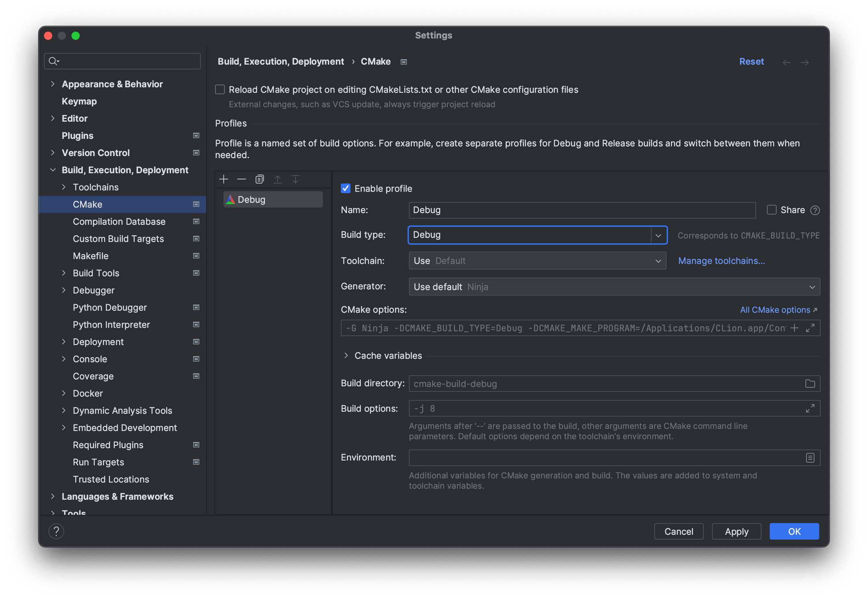This screenshot has height=598, width=868.
Task: Check the Share checkbox
Action: point(772,210)
